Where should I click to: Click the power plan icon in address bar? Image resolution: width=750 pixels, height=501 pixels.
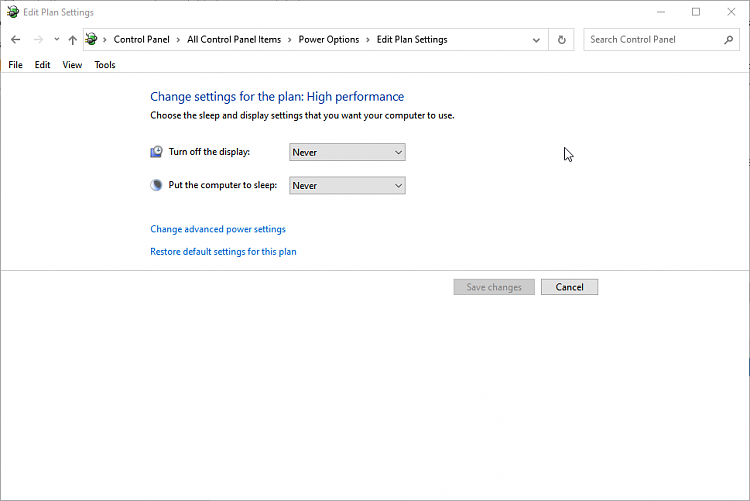point(92,40)
